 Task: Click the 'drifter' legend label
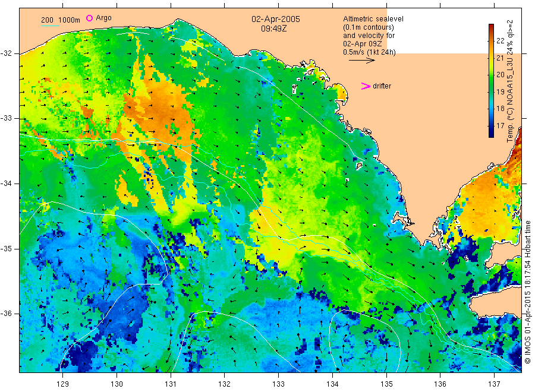click(x=382, y=86)
